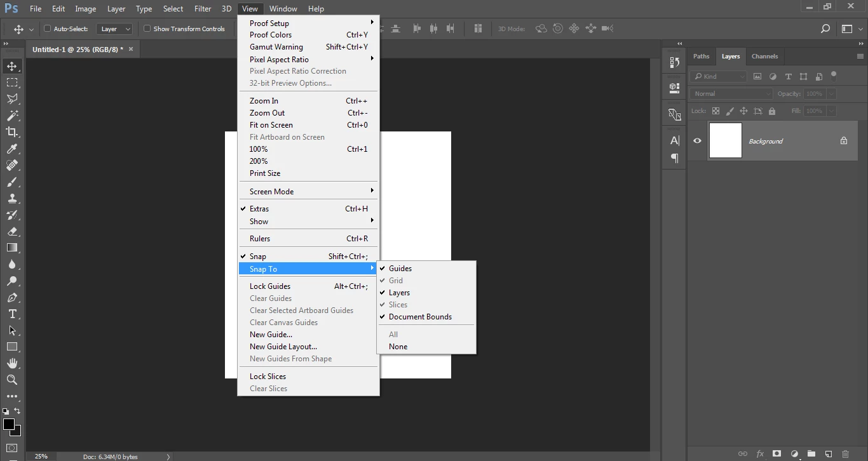This screenshot has height=461, width=868.
Task: Expand the Proof Setup submenu
Action: point(308,23)
